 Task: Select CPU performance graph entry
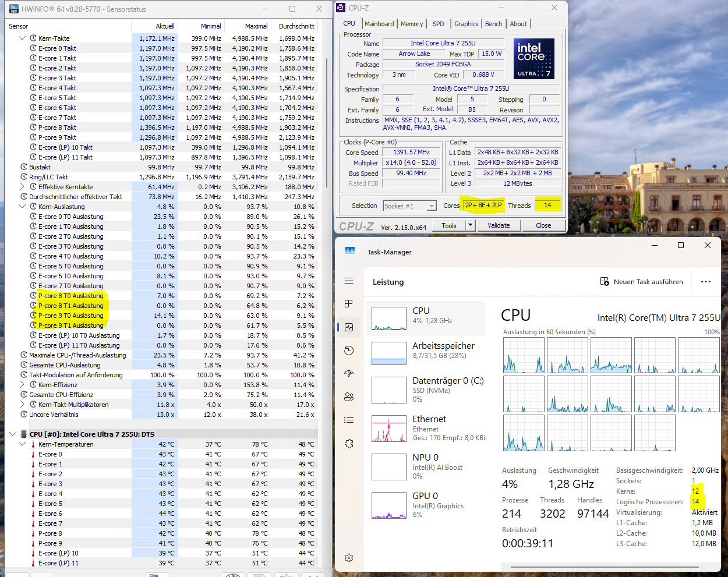pos(425,318)
